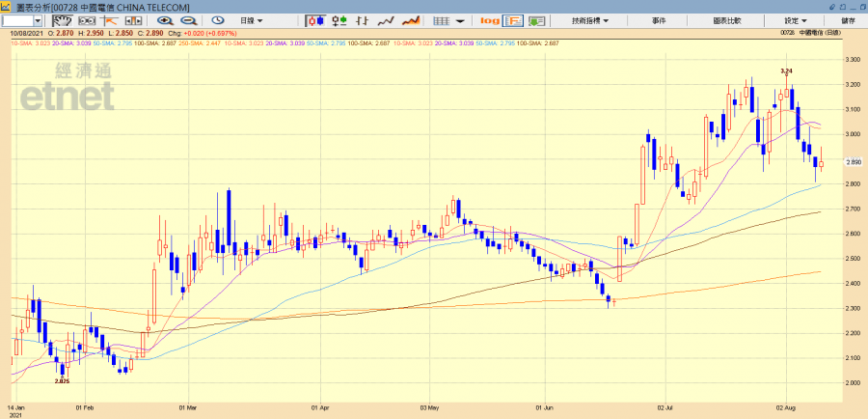Click the 事件 events button

click(x=659, y=20)
